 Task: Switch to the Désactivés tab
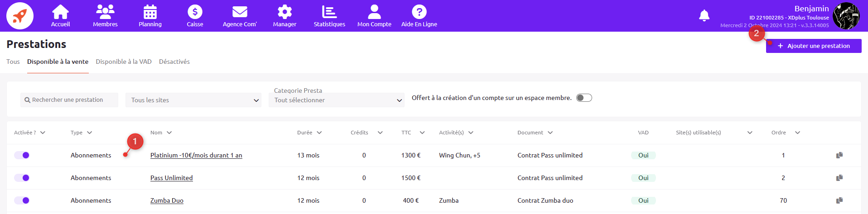pos(174,62)
